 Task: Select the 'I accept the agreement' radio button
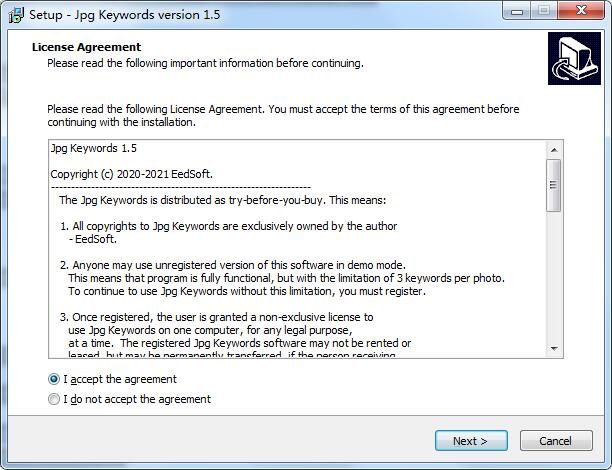point(54,379)
